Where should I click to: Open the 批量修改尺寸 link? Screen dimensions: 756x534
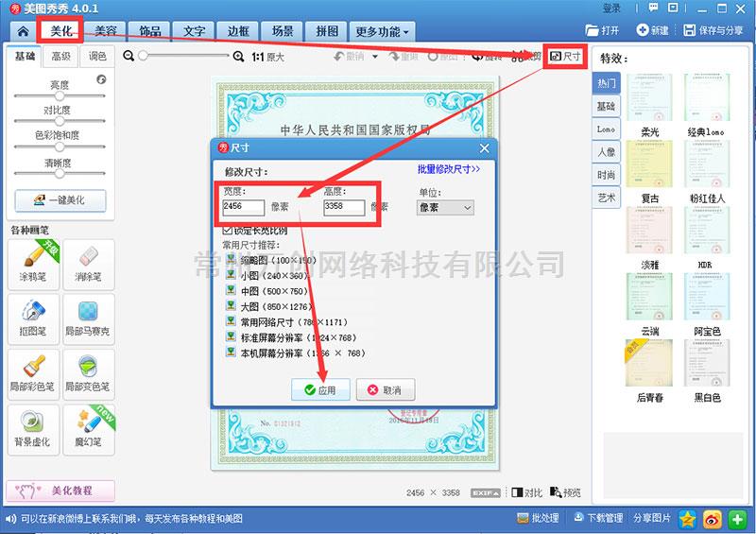click(x=449, y=169)
